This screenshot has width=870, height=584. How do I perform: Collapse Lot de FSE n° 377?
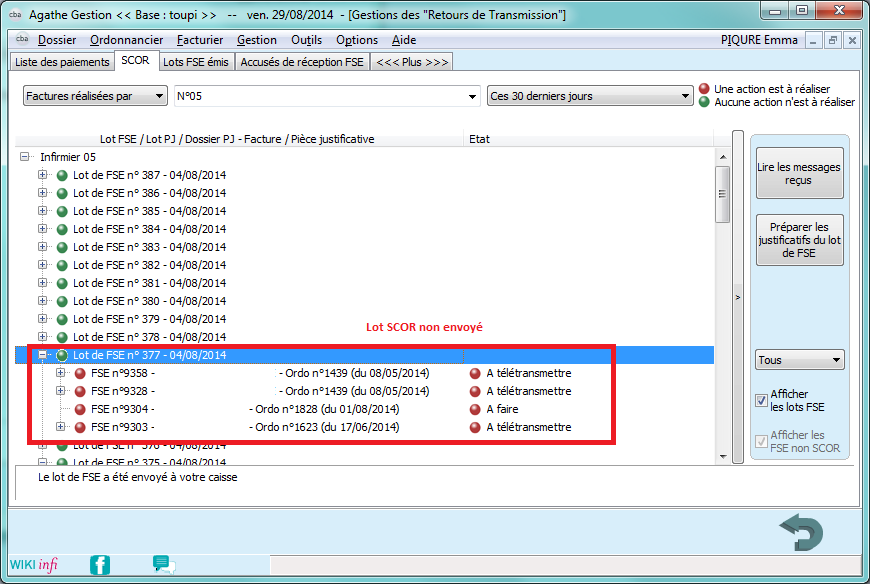[x=42, y=355]
